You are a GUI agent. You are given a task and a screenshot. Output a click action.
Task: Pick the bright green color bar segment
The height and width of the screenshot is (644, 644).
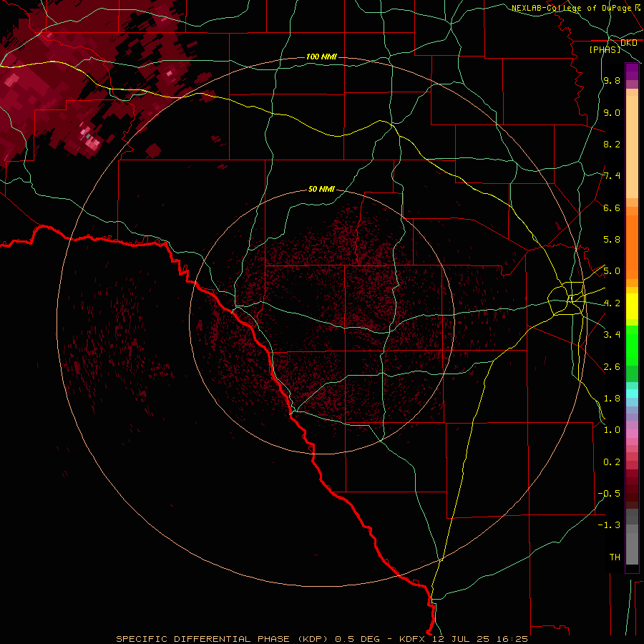632,346
